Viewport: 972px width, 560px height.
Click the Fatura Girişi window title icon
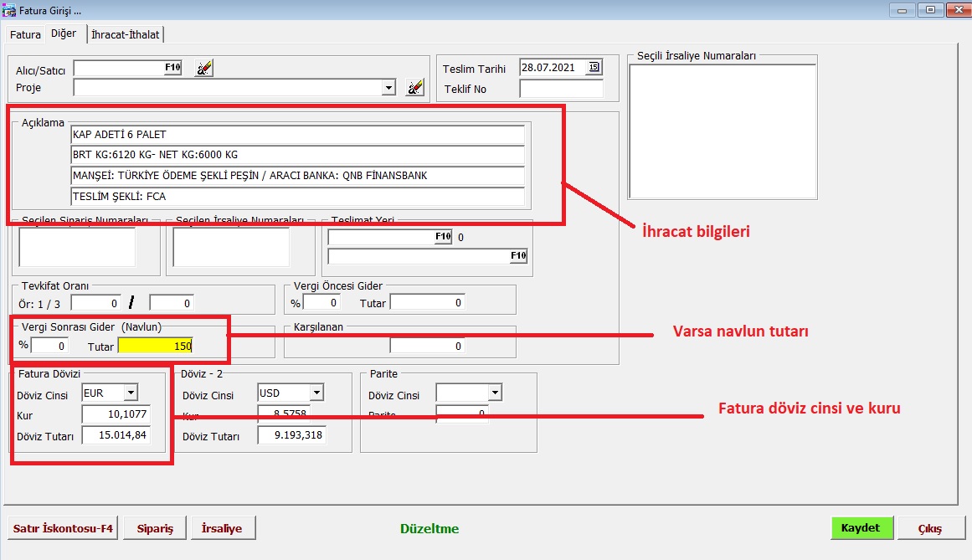click(x=10, y=10)
